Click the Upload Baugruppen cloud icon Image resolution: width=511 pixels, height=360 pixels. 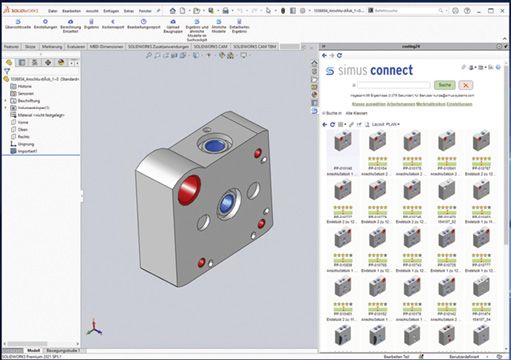[x=173, y=22]
